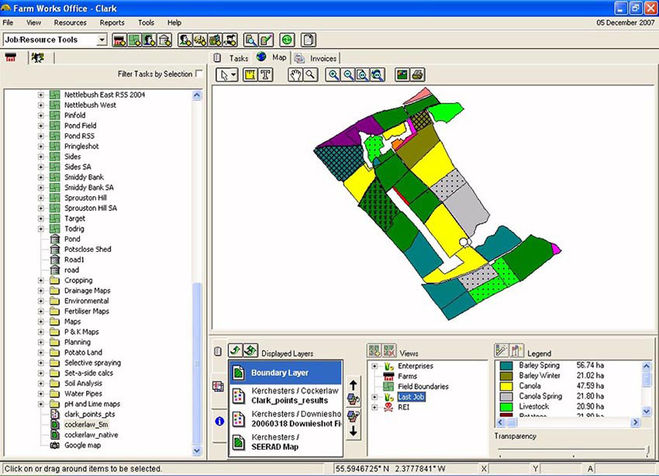Open the Job/Resource Tools dropdown
Viewport: 659px width, 476px height.
click(x=102, y=40)
